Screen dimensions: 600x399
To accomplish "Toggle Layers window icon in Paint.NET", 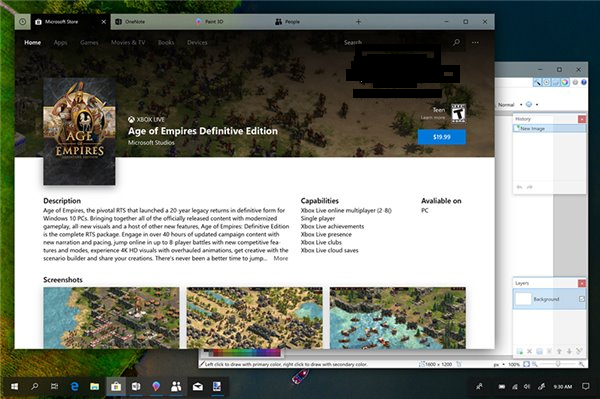I will point(556,82).
